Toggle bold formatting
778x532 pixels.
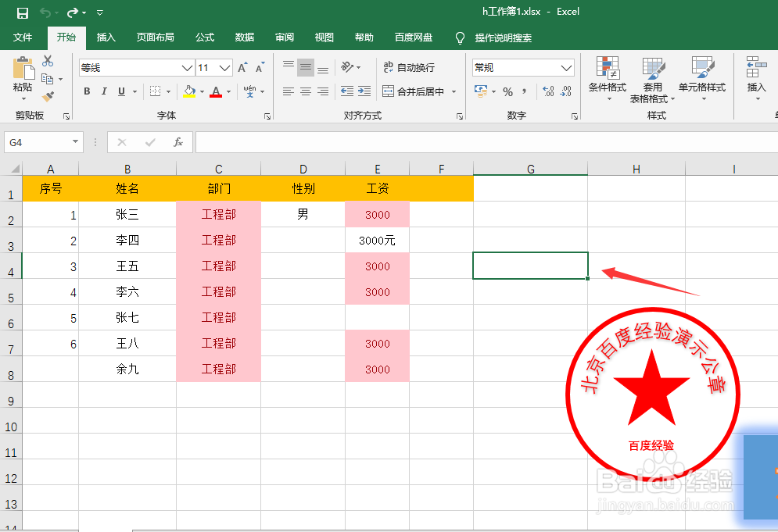87,91
